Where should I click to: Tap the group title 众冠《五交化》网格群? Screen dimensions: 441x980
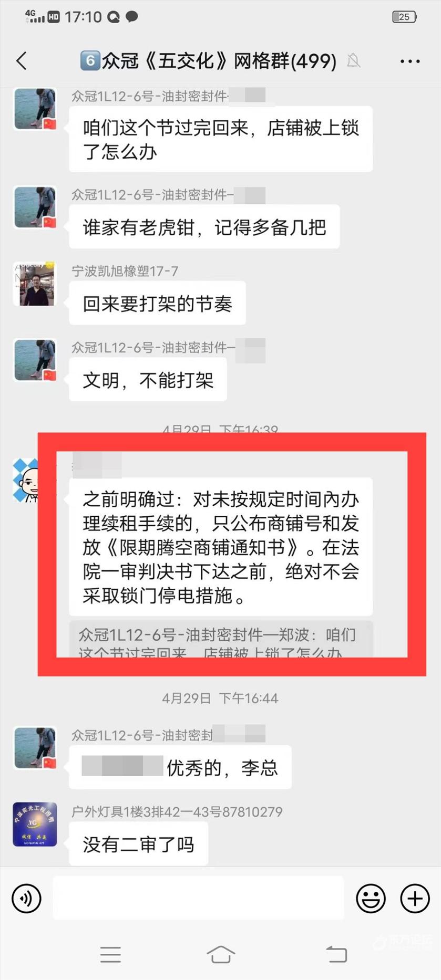tap(209, 61)
